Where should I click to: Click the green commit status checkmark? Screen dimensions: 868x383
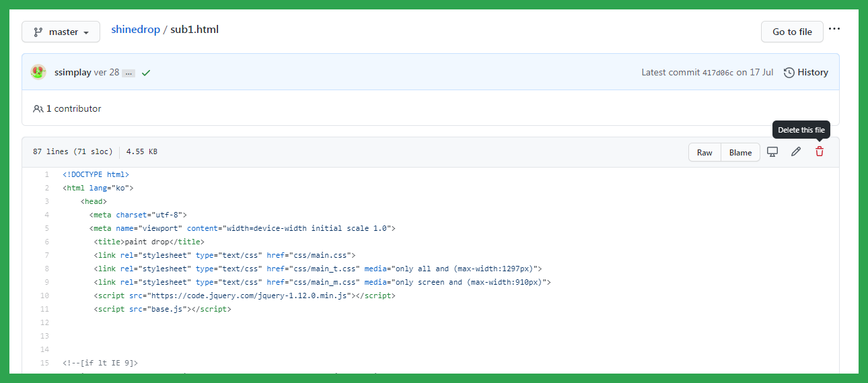tap(146, 73)
